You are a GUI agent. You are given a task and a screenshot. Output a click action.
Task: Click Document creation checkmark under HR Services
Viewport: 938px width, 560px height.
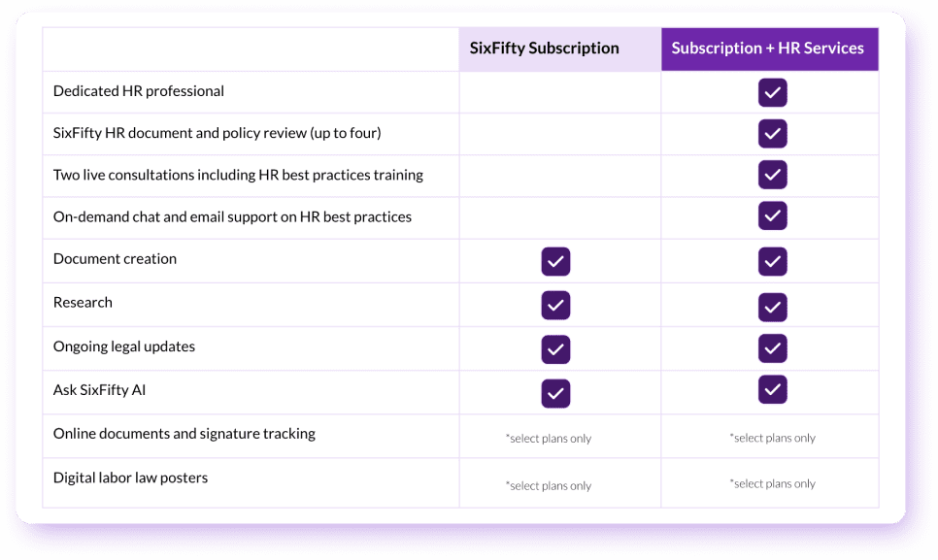772,261
